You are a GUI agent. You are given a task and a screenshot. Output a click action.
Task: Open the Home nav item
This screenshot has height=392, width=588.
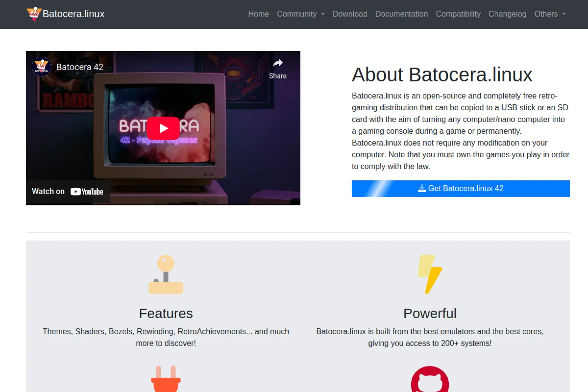pyautogui.click(x=258, y=14)
